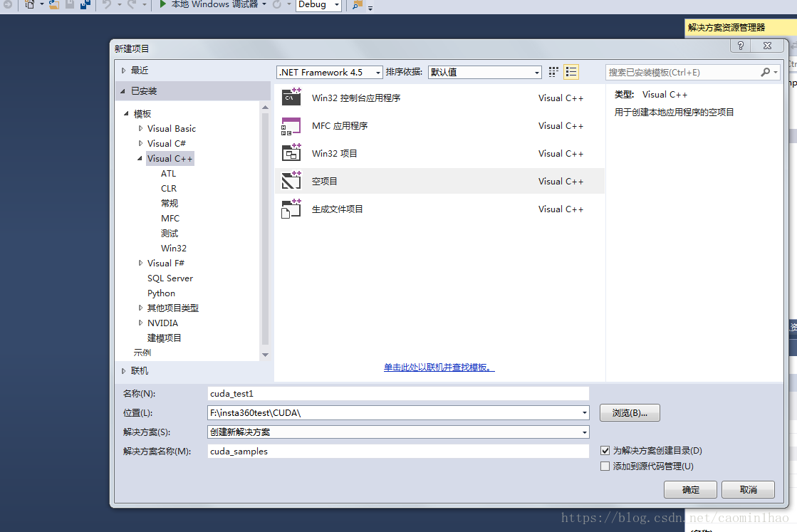Select the 空项目 template icon

[291, 181]
